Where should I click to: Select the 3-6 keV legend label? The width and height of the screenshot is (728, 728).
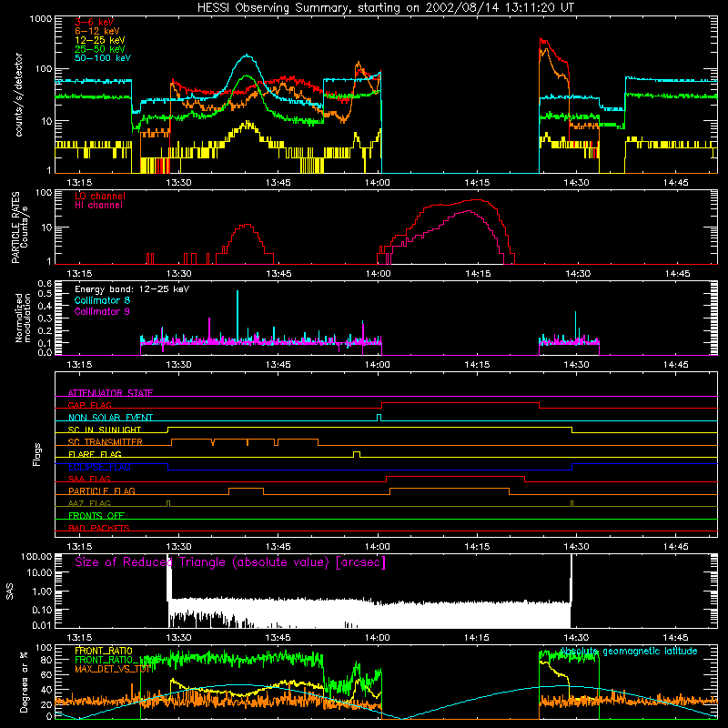pos(95,22)
